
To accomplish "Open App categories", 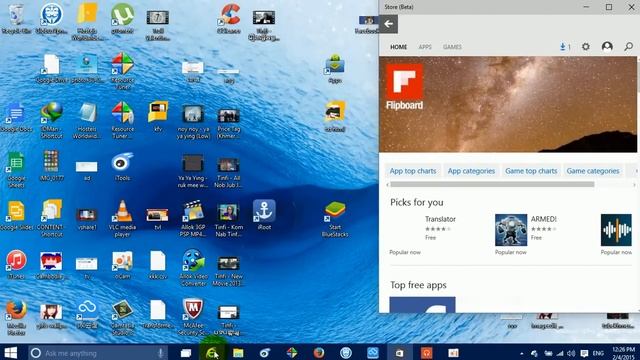I will [x=471, y=171].
